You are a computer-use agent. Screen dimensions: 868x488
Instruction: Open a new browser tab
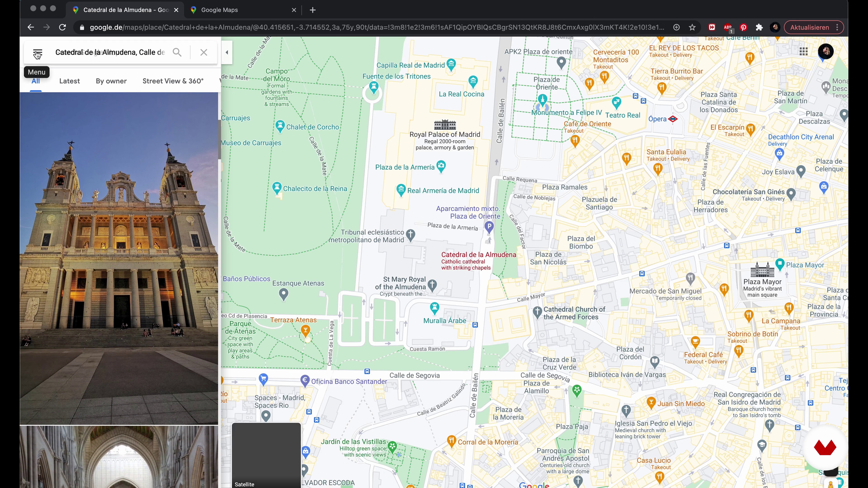[x=313, y=10]
